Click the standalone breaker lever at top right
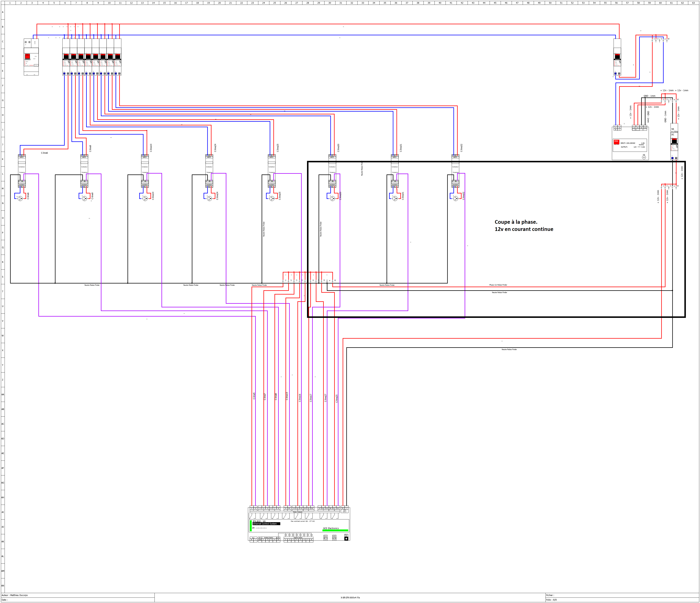Image resolution: width=700 pixels, height=603 pixels. [x=617, y=57]
